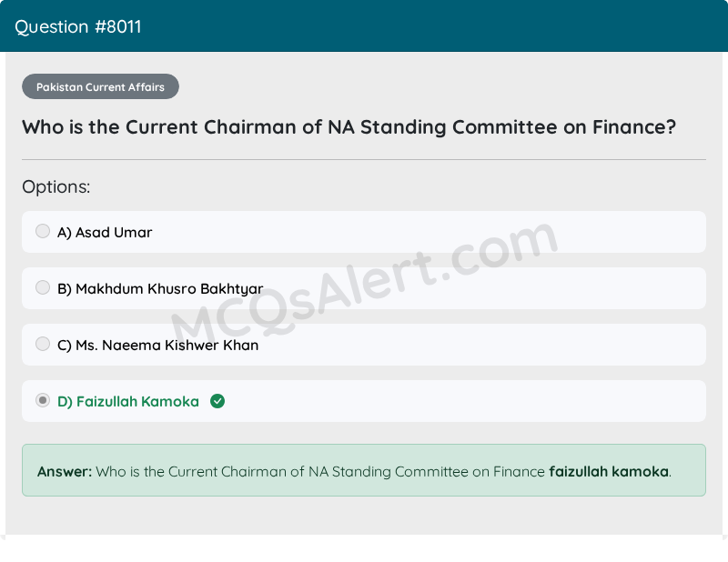Click the bold faizullah kamoka answer text

tap(609, 471)
